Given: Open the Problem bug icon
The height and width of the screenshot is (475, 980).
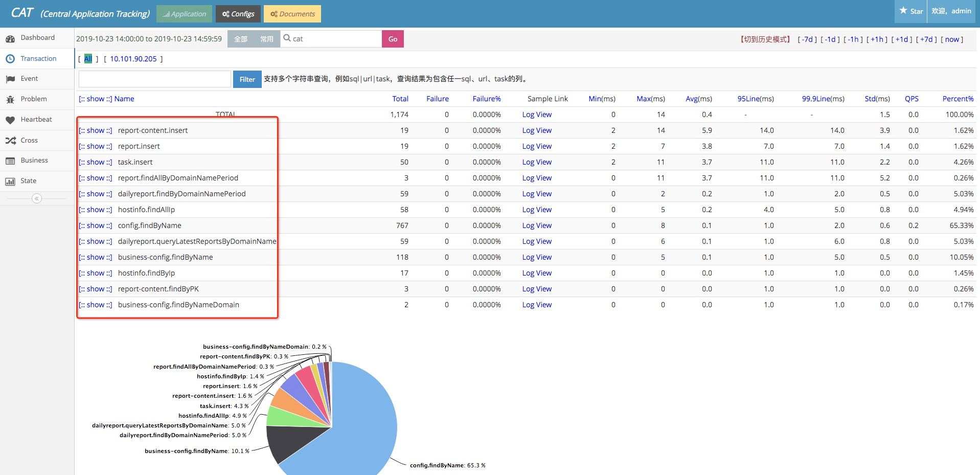Looking at the screenshot, I should [x=10, y=100].
